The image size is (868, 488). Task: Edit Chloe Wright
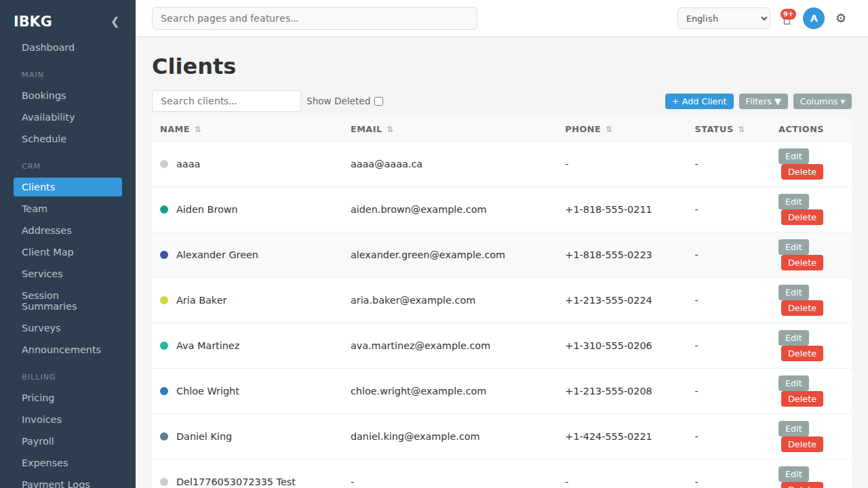click(793, 384)
